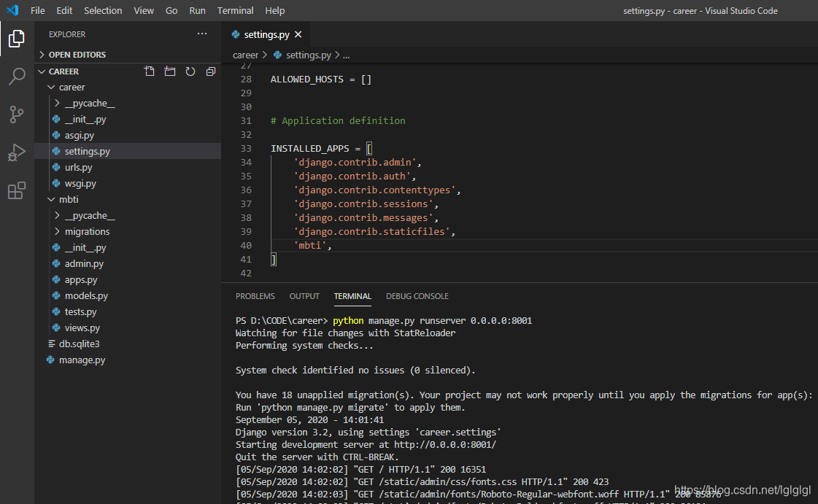This screenshot has width=818, height=504.
Task: Click settings.py in the breadcrumb path
Action: tap(309, 55)
